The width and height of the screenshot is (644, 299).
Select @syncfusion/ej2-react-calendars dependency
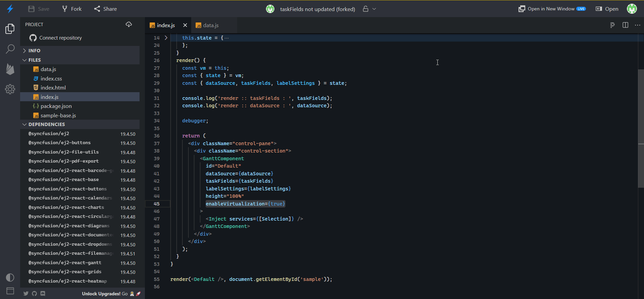(80, 198)
